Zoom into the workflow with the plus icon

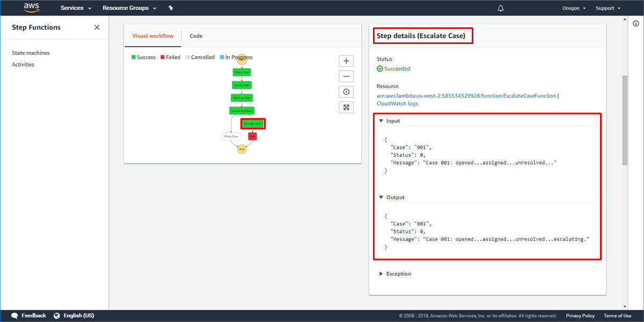point(346,61)
